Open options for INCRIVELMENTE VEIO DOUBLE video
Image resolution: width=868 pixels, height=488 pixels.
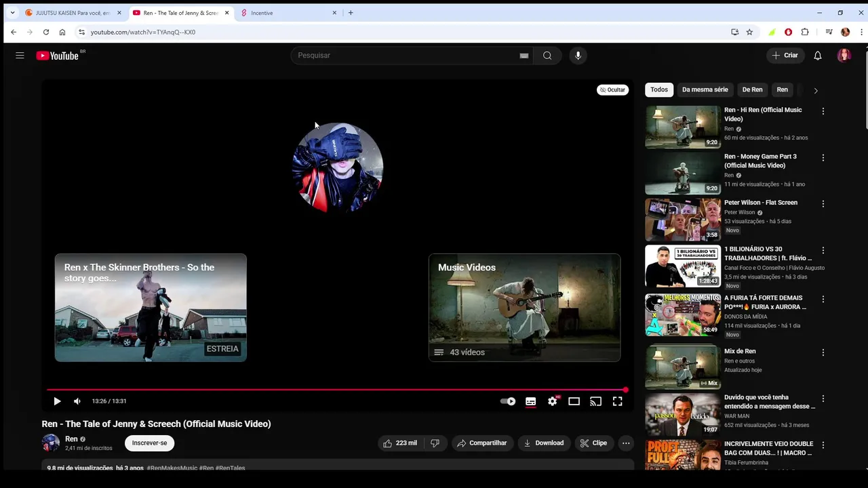[x=823, y=445]
